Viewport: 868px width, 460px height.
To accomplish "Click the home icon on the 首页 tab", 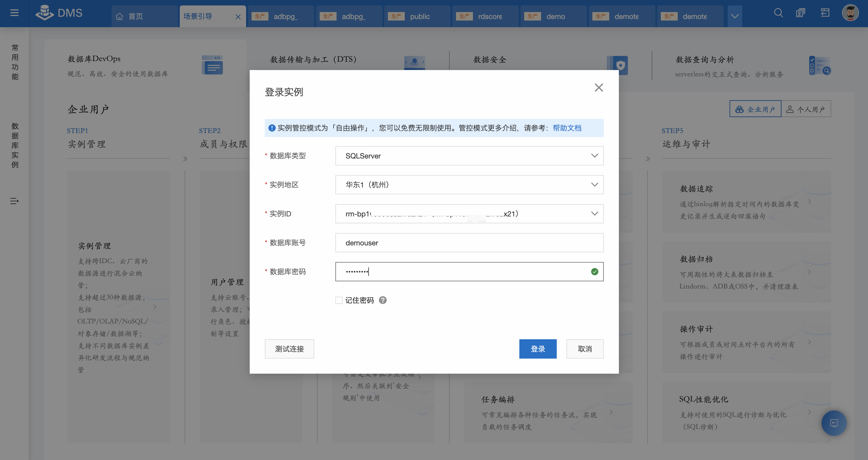I will [120, 15].
